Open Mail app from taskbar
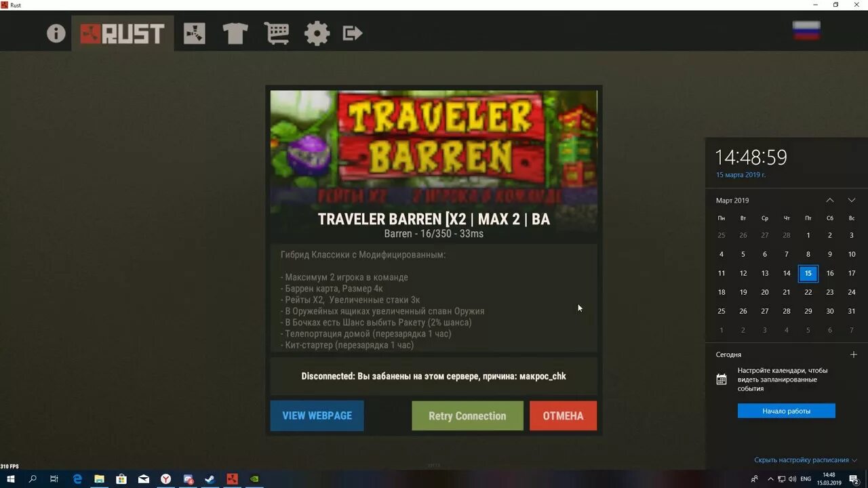This screenshot has width=868, height=488. pos(144,479)
